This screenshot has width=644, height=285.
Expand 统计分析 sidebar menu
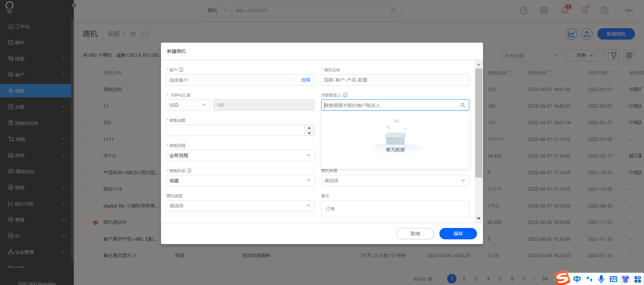point(36,204)
